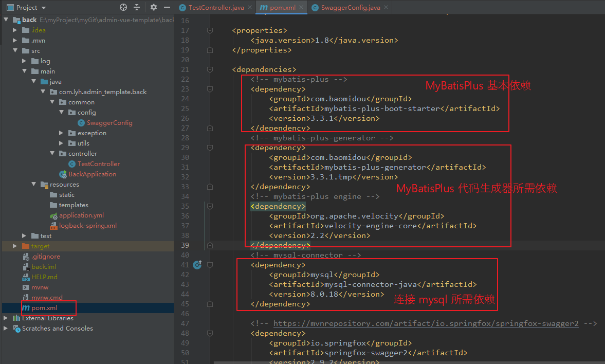This screenshot has height=364, width=605.
Task: Select application.yml file in tree
Action: click(81, 215)
